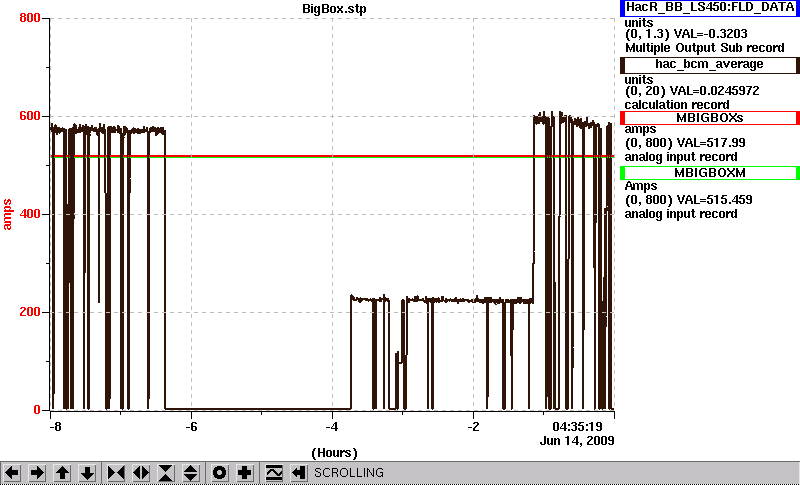800x485 pixels.
Task: Click the MBIGBOXs value VAL=517.99
Action: [710, 143]
